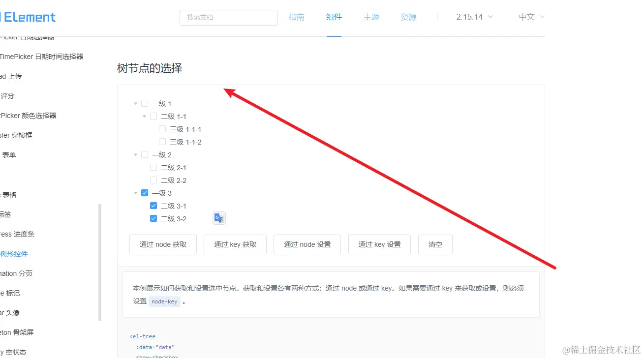Open the 表单 sidebar item
The width and height of the screenshot is (644, 358).
coord(8,155)
